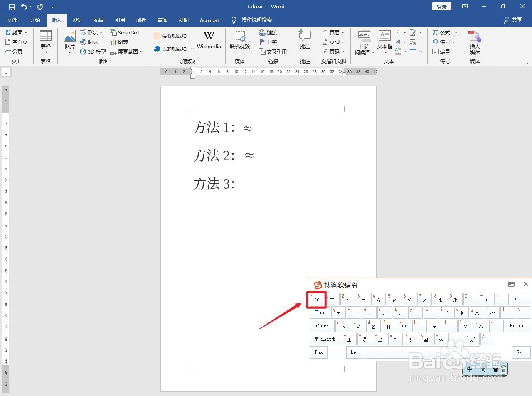The image size is (532, 396).
Task: Click the Enter key on soft keyboard
Action: 517,326
